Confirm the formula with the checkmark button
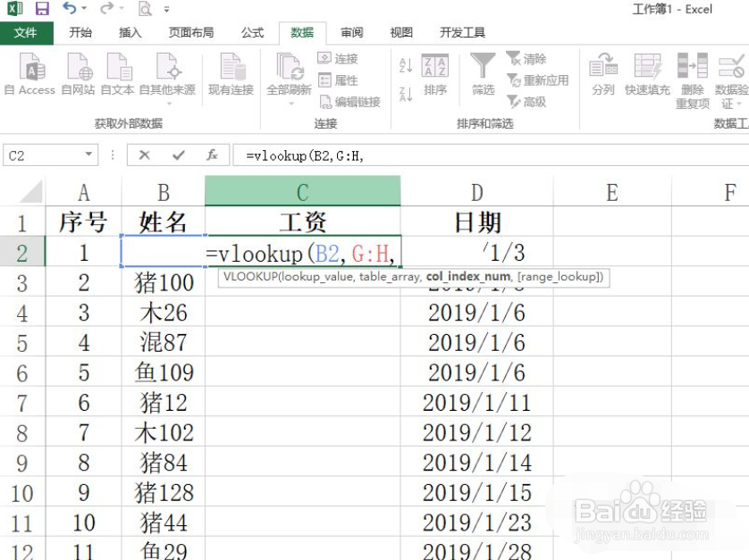Viewport: 749px width, 560px height. (179, 155)
